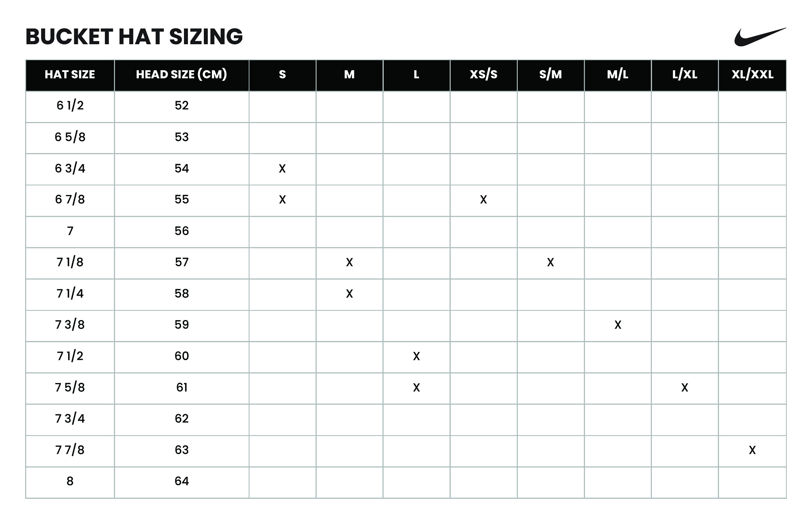
Task: Select the HAT SIZE column header
Action: [70, 75]
